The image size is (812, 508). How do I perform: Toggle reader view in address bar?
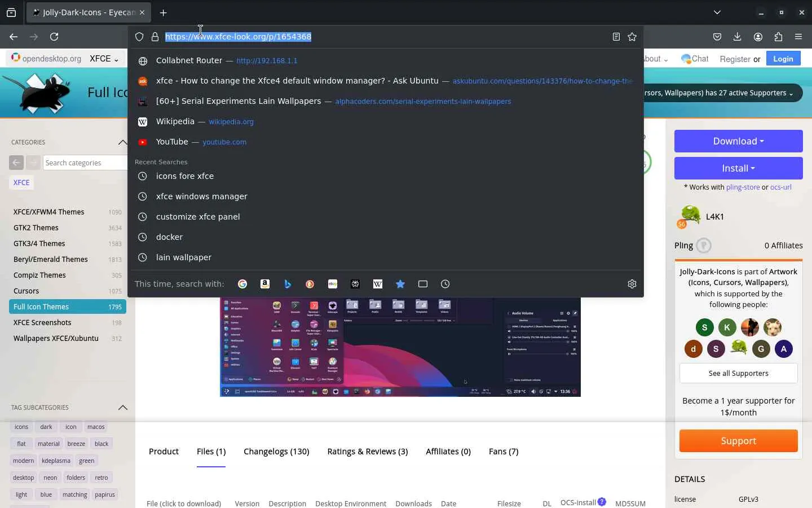point(616,37)
